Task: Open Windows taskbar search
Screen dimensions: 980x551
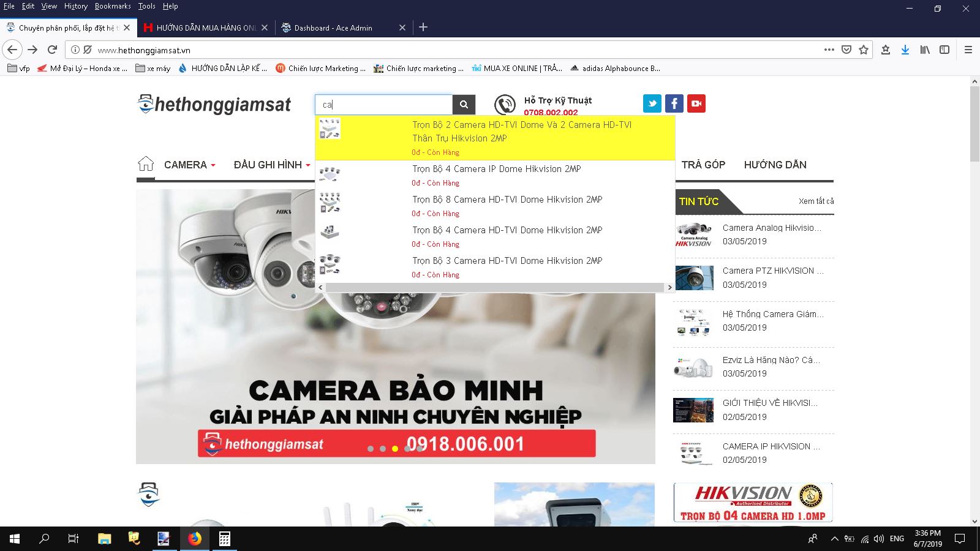Action: pos(44,539)
